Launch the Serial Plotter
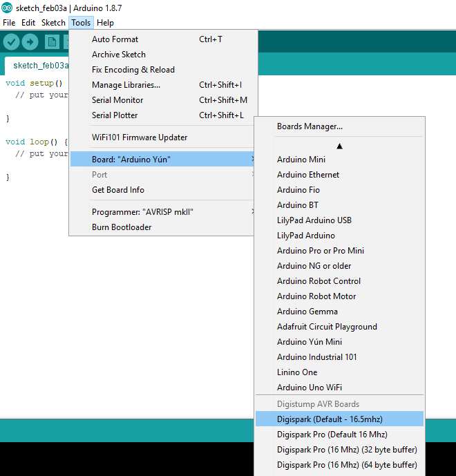 pyautogui.click(x=163, y=115)
